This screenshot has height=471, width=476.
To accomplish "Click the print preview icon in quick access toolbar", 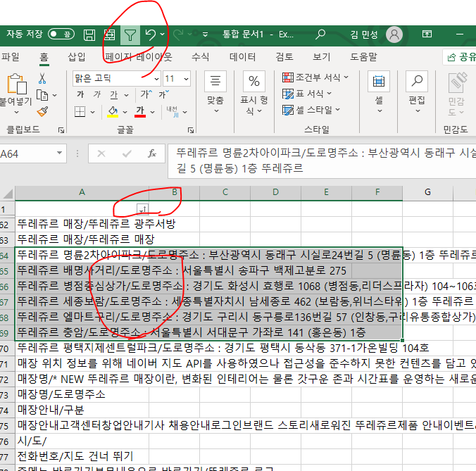I will (x=110, y=35).
